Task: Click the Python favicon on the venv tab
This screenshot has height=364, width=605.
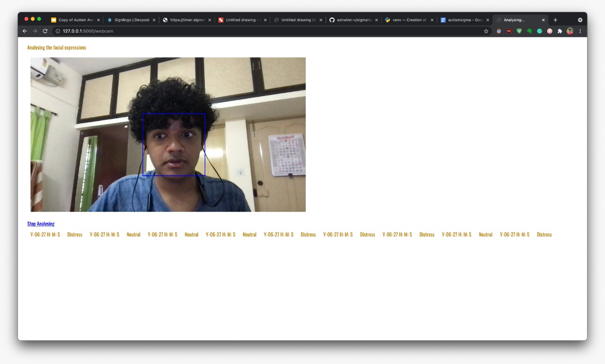Action: tap(388, 20)
